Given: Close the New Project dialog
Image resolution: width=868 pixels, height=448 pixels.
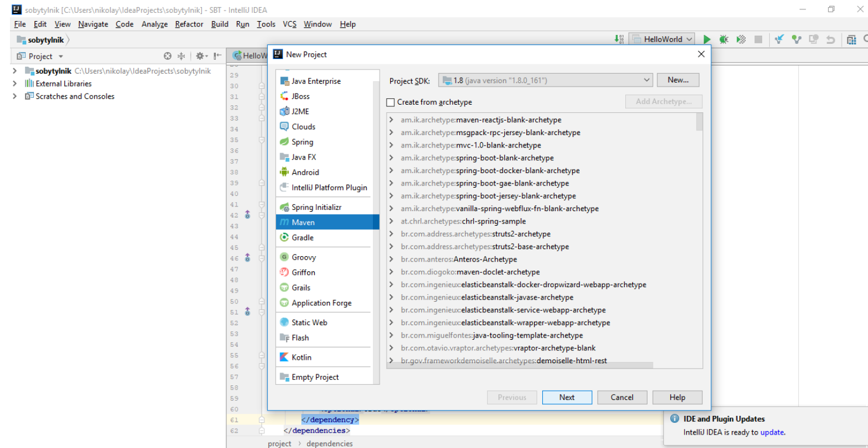Looking at the screenshot, I should (701, 54).
